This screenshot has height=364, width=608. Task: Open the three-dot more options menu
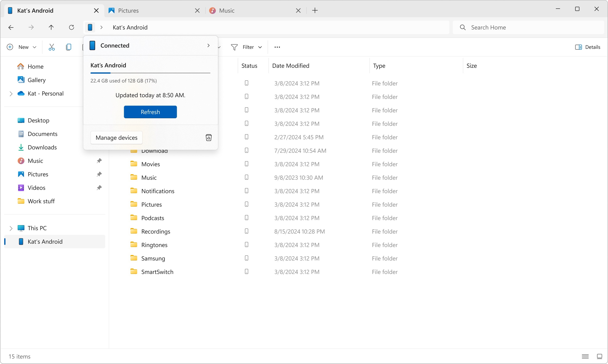277,47
